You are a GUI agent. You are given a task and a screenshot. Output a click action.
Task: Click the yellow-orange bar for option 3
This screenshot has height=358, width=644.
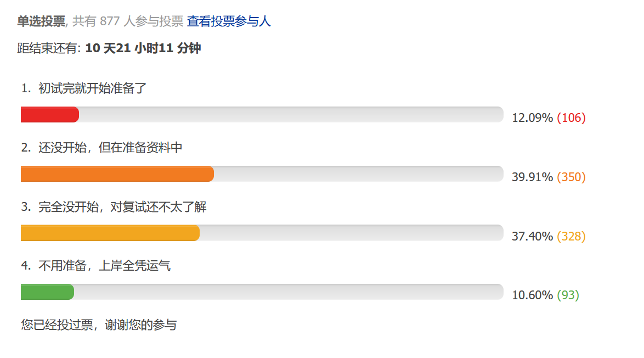[x=110, y=233]
